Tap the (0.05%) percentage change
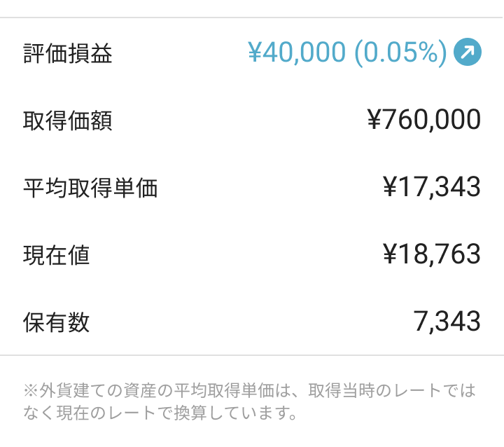Viewport: 504px width, 447px height. (400, 53)
